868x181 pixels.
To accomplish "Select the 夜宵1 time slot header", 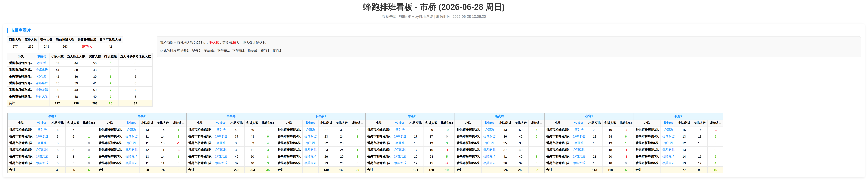I will coord(589,116).
